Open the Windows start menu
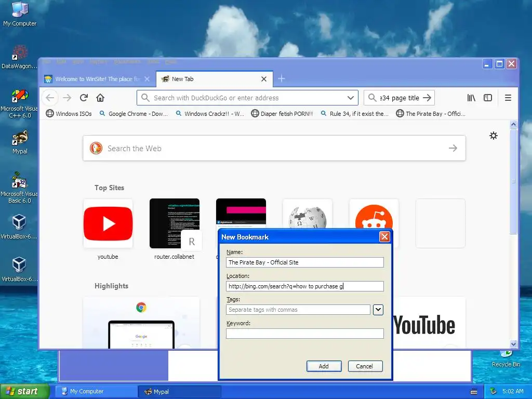This screenshot has height=399, width=532. pos(24,391)
